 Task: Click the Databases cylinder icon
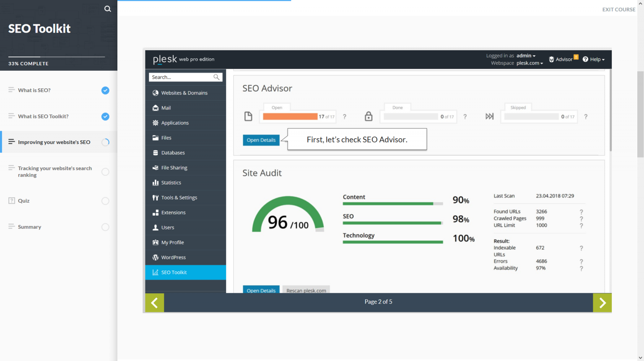coord(156,153)
